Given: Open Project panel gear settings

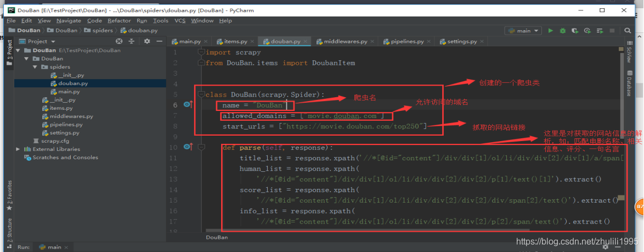Looking at the screenshot, I should pyautogui.click(x=147, y=41).
